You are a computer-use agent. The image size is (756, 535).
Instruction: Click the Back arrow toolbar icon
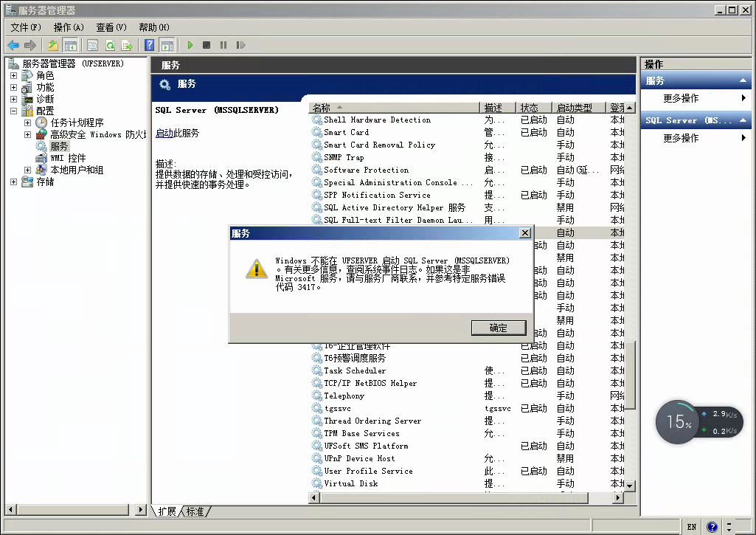point(13,45)
